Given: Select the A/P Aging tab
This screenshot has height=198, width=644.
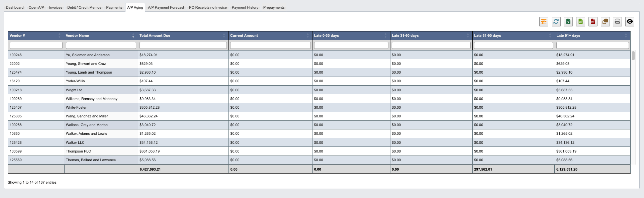Looking at the screenshot, I should (x=135, y=7).
